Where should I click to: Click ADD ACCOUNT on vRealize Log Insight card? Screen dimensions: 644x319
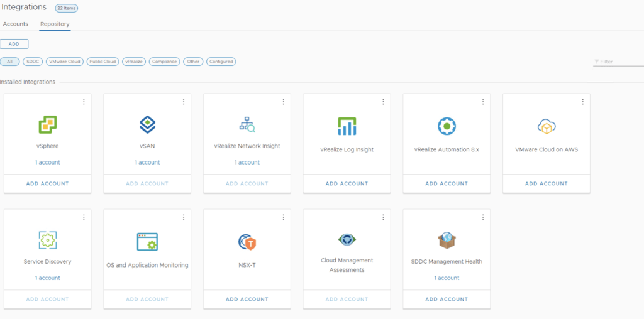tap(347, 184)
